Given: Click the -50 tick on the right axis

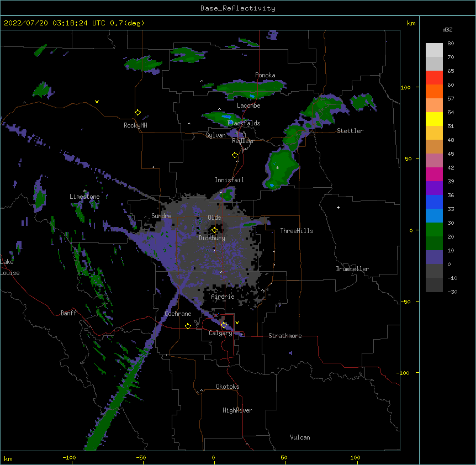Looking at the screenshot, I should tap(405, 302).
